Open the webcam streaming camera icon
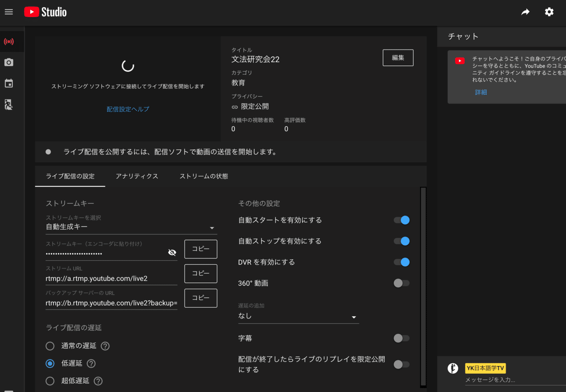 8,62
